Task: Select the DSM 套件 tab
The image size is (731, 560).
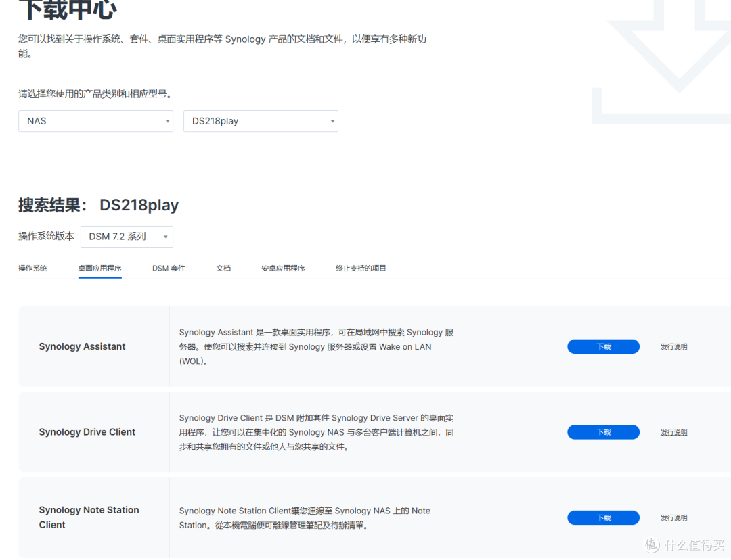Action: point(168,268)
